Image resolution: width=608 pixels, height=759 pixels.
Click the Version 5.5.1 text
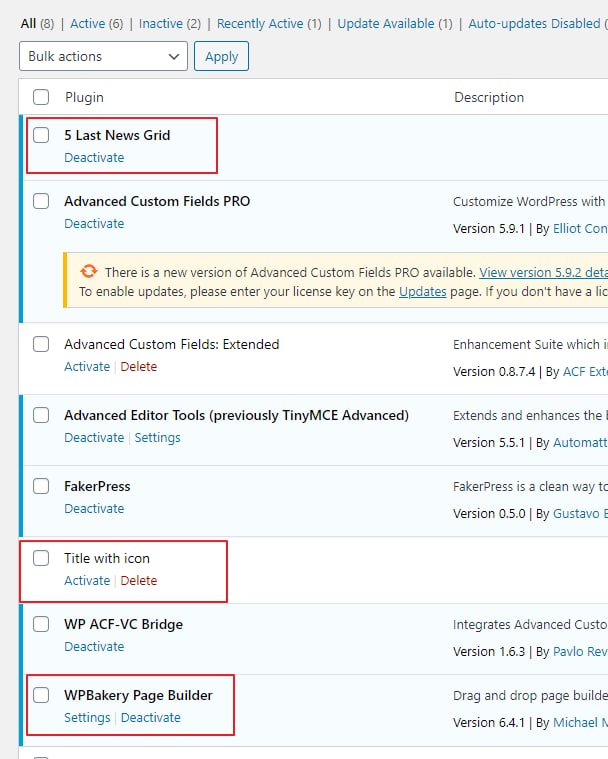click(x=489, y=442)
